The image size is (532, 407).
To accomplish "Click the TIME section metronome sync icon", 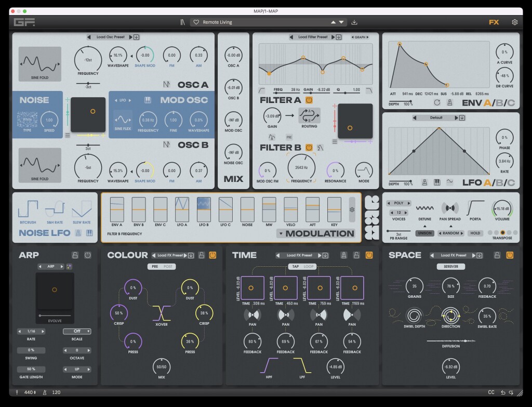I will [343, 255].
